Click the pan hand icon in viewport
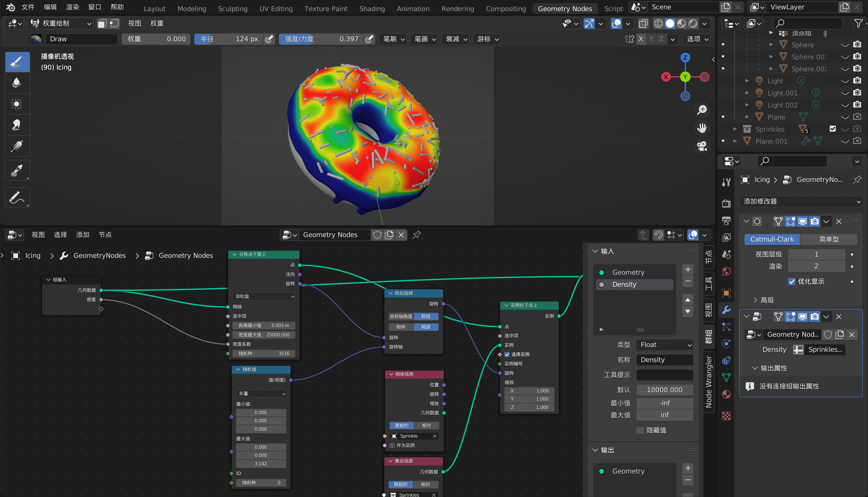868x497 pixels. pyautogui.click(x=702, y=128)
